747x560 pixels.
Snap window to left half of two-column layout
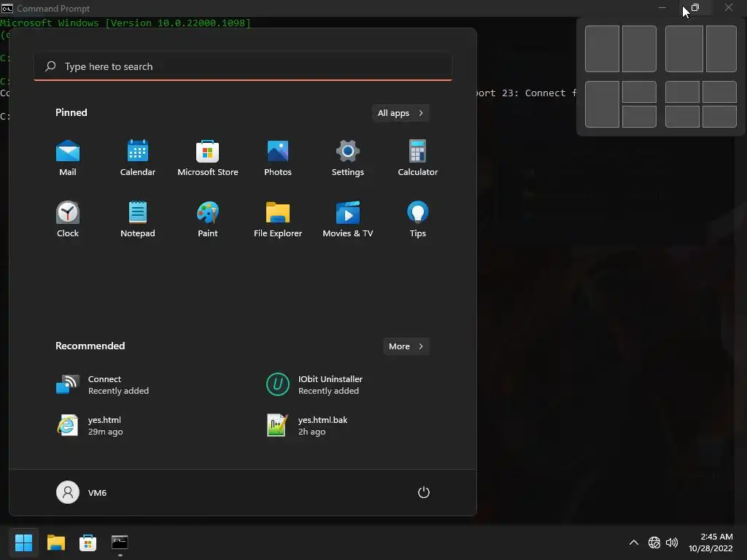602,49
